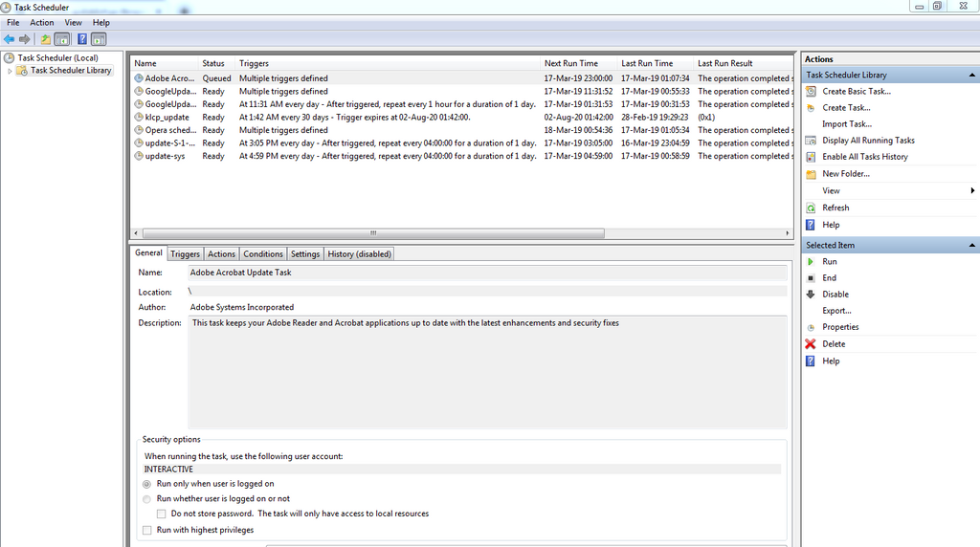Collapse the Selected Item actions section
This screenshot has width=980, height=547.
(x=972, y=246)
